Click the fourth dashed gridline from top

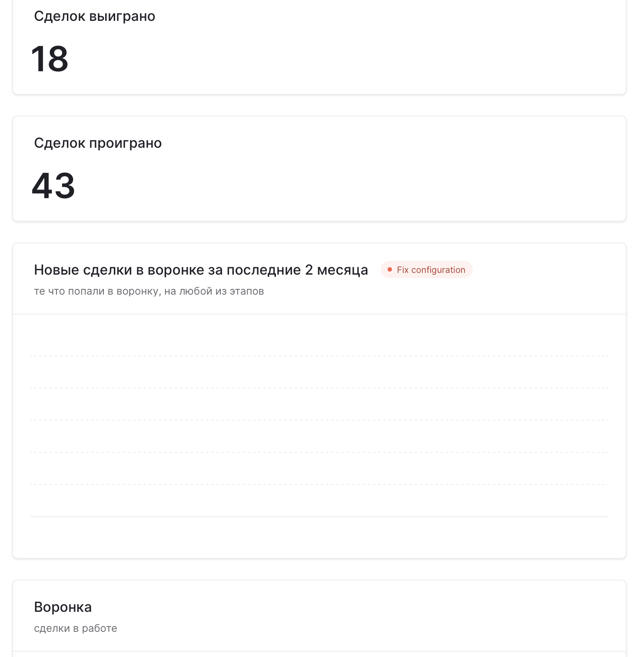319,452
